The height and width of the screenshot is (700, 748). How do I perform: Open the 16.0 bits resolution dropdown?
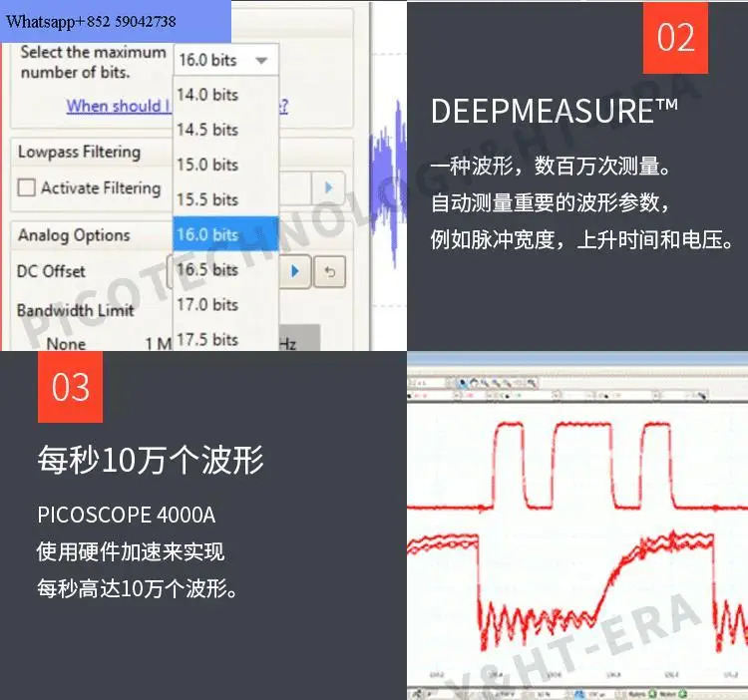click(x=225, y=60)
